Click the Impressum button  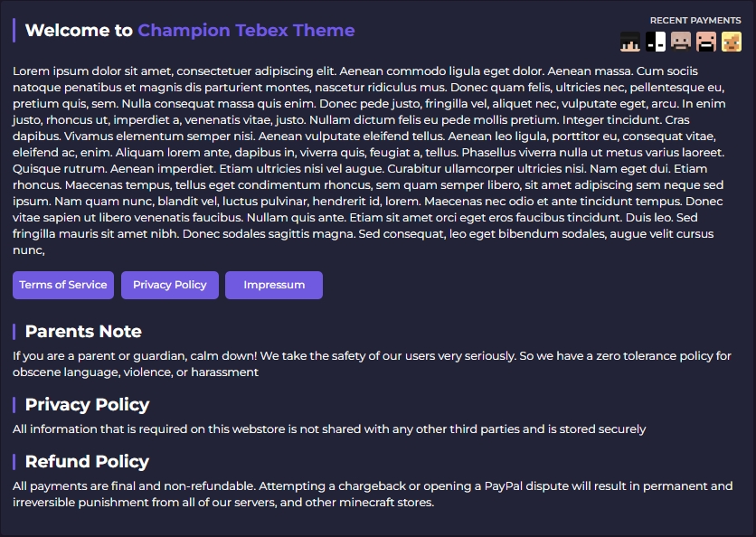tap(274, 285)
